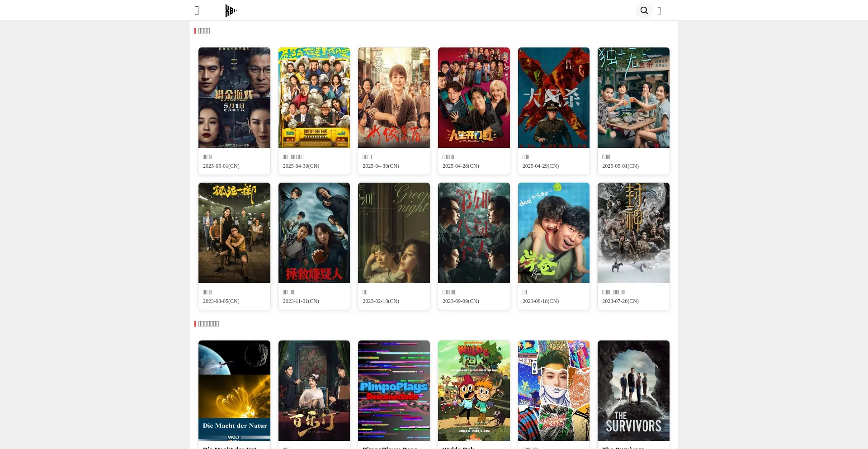The width and height of the screenshot is (868, 449).
Task: Select the 大风杀 poster with red X
Action: click(553, 98)
